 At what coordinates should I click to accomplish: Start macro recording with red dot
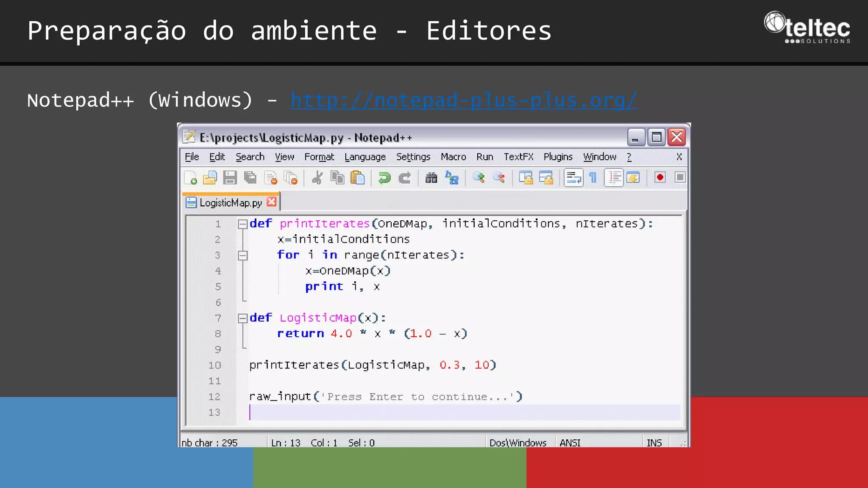(660, 177)
